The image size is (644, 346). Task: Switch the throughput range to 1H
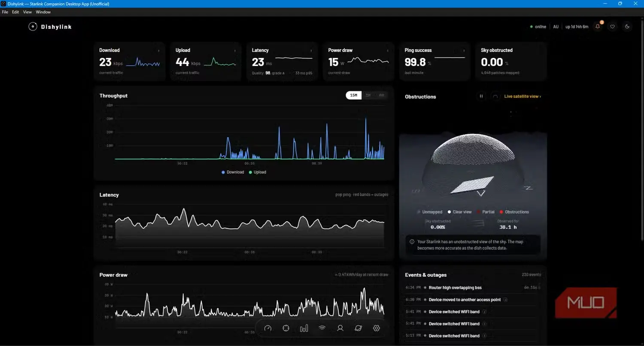(x=368, y=95)
